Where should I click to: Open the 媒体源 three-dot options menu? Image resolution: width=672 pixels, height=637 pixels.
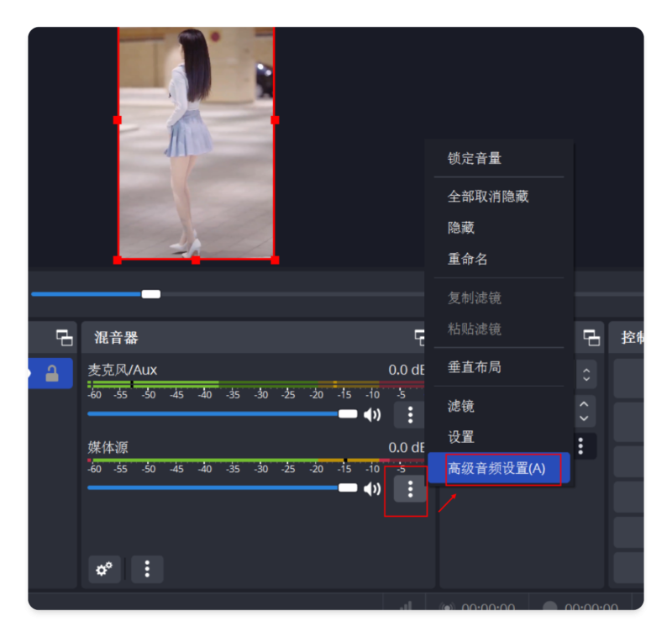pyautogui.click(x=409, y=488)
